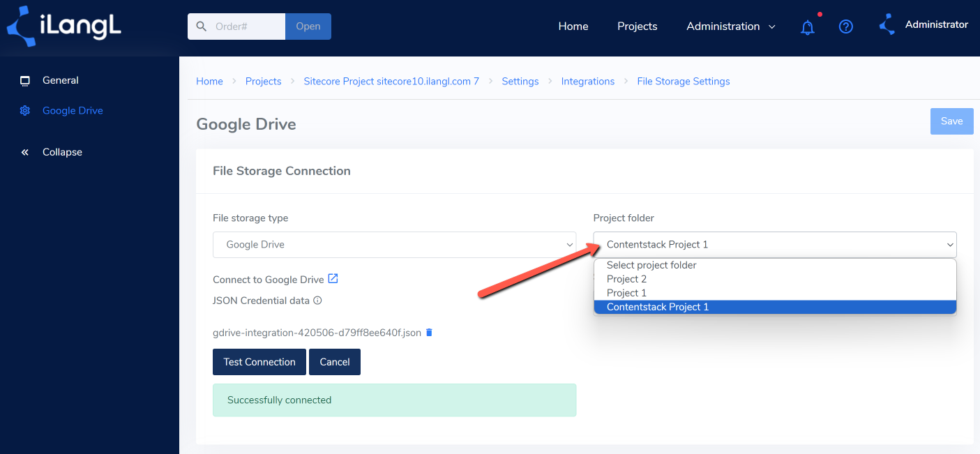
Task: Choose 'Project 1' from the folder list
Action: coord(775,293)
